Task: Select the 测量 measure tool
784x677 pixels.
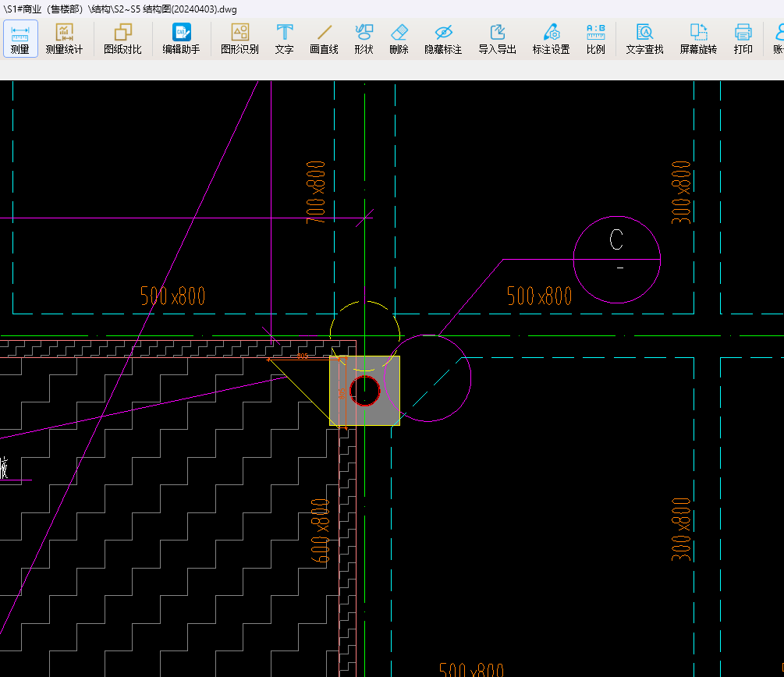Action: point(20,39)
